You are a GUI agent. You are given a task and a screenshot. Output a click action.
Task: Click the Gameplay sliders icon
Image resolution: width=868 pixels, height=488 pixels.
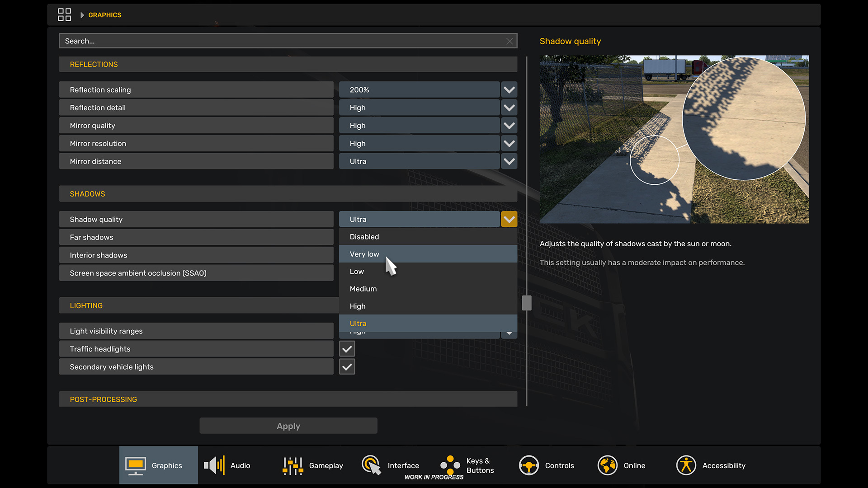(293, 465)
